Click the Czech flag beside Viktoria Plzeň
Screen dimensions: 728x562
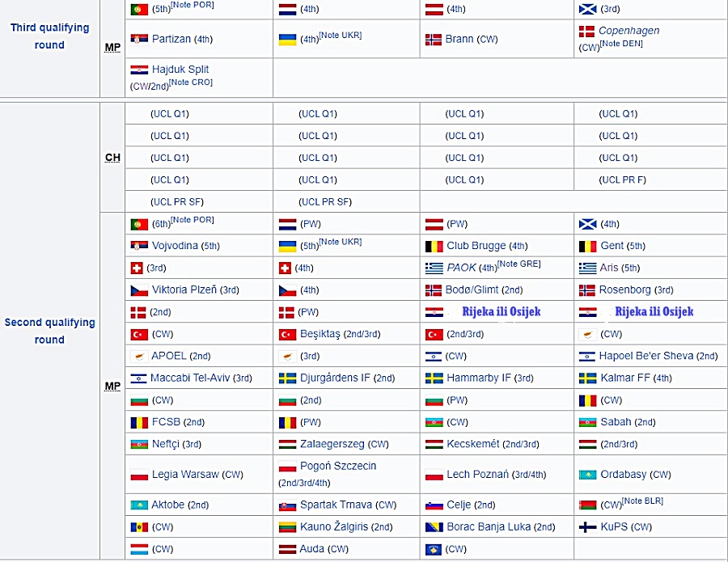139,290
